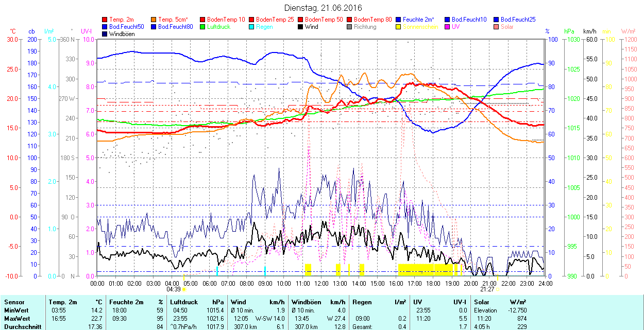644x330 pixels.
Task: Click the magenta UV legend swatch
Action: pyautogui.click(x=447, y=27)
